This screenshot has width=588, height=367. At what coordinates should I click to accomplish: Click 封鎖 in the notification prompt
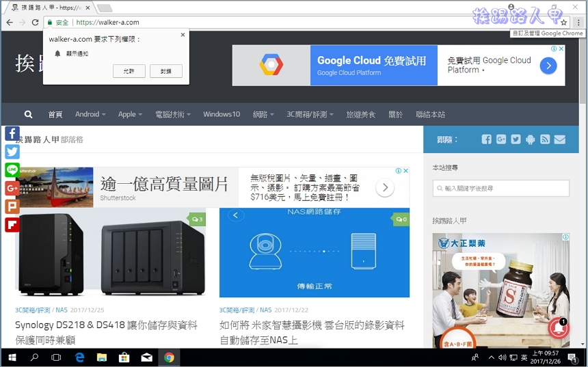pos(166,71)
